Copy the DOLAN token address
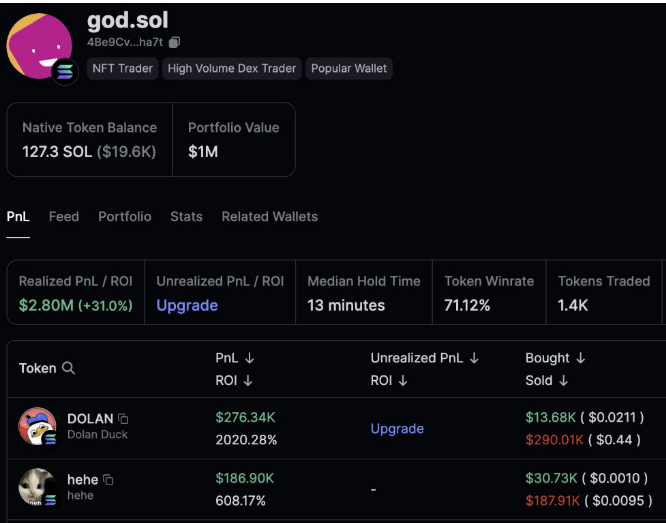The image size is (666, 523). click(x=123, y=419)
